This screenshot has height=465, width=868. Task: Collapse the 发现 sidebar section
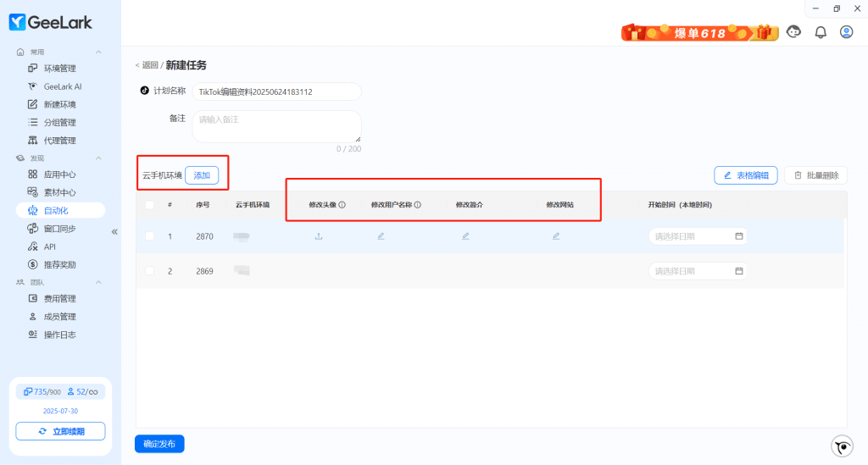(x=98, y=158)
